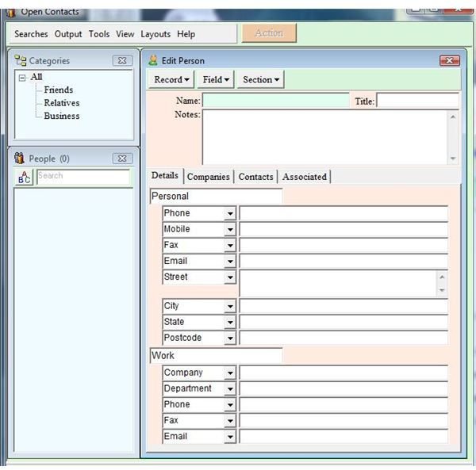Click the Personal section name field

[216, 197]
